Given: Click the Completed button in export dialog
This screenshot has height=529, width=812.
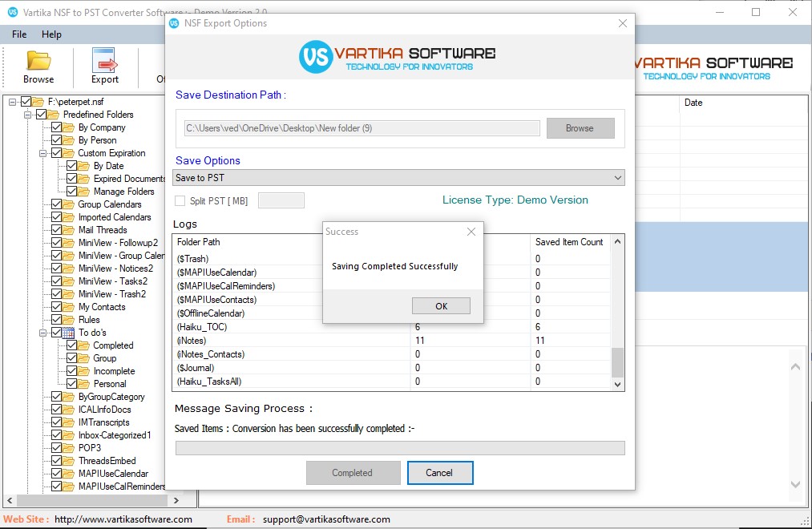Looking at the screenshot, I should [353, 473].
